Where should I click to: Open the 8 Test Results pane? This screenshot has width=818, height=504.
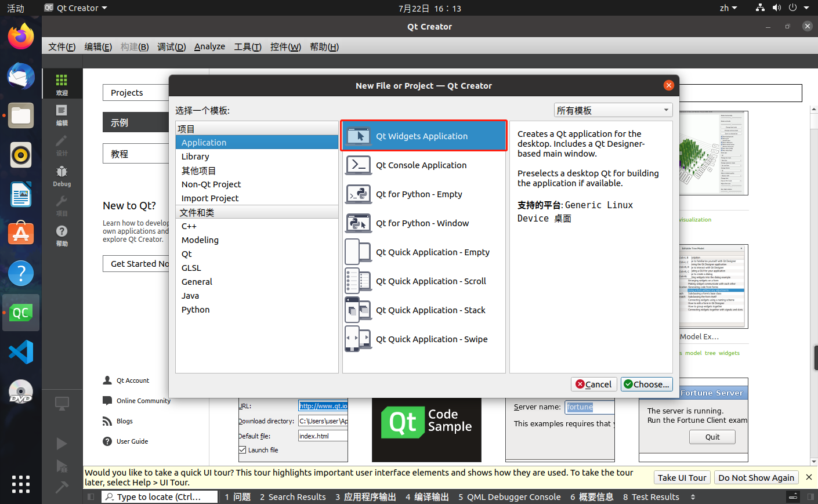click(x=651, y=497)
